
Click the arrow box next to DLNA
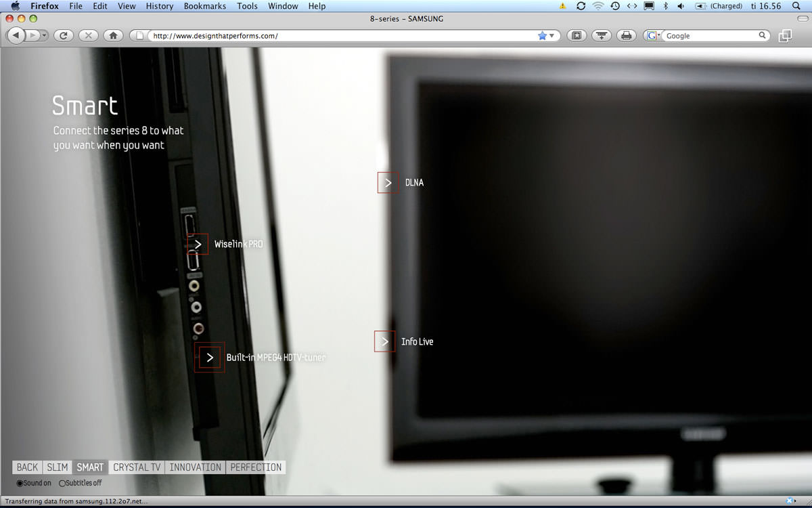(388, 182)
